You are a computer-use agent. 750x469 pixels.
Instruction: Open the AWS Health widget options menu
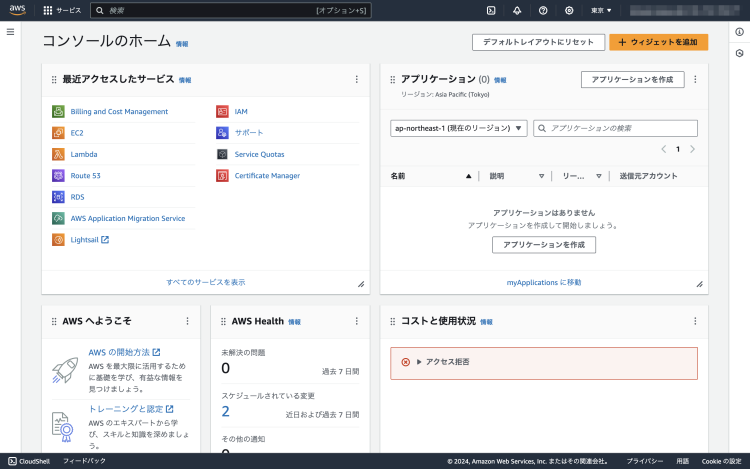tap(356, 321)
